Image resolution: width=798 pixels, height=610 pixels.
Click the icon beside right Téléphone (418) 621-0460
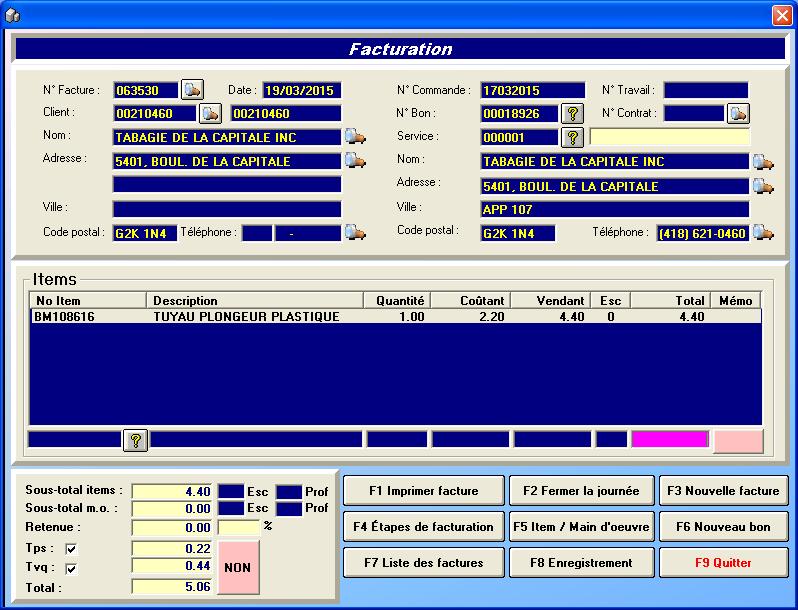763,233
